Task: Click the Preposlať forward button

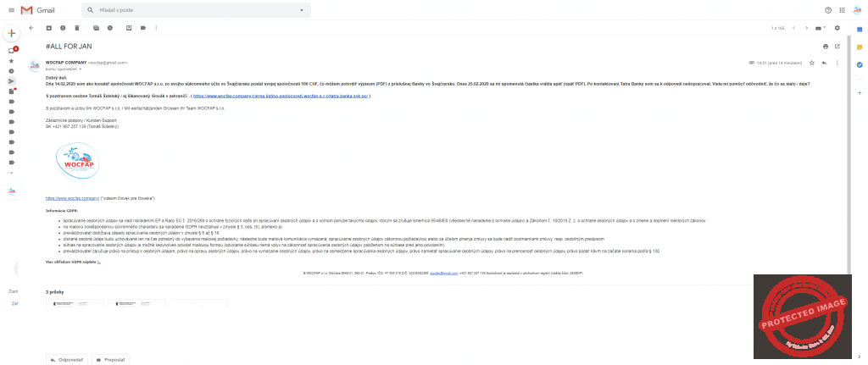Action: (111, 359)
